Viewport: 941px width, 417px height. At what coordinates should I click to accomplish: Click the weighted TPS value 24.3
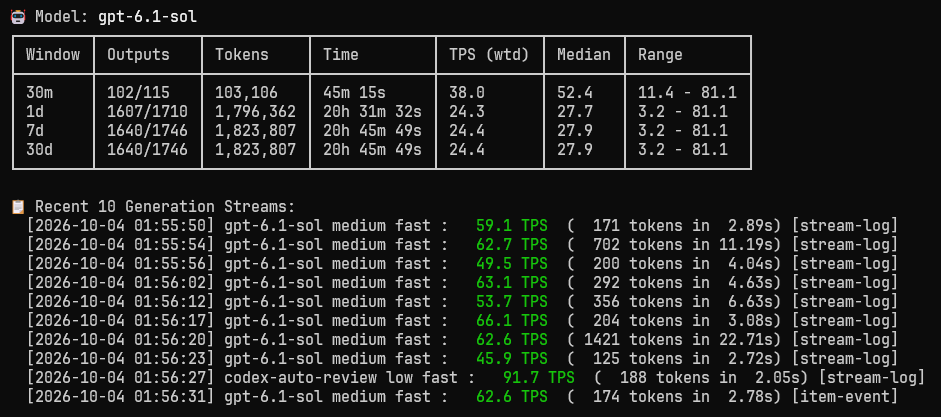pyautogui.click(x=467, y=112)
